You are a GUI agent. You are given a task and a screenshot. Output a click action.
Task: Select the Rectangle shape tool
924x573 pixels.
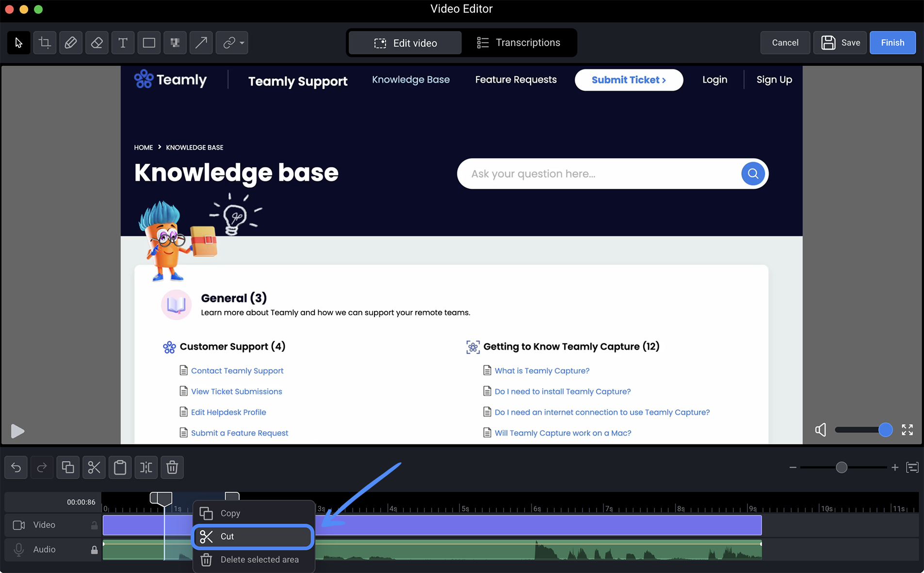click(149, 43)
